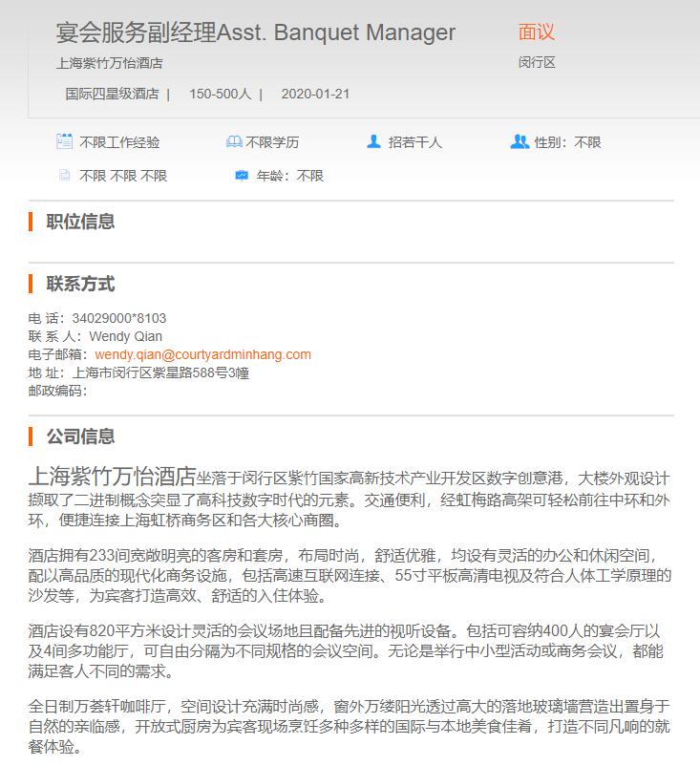Click the 150-500人 company size tag
The width and height of the screenshot is (700, 766).
tap(221, 94)
